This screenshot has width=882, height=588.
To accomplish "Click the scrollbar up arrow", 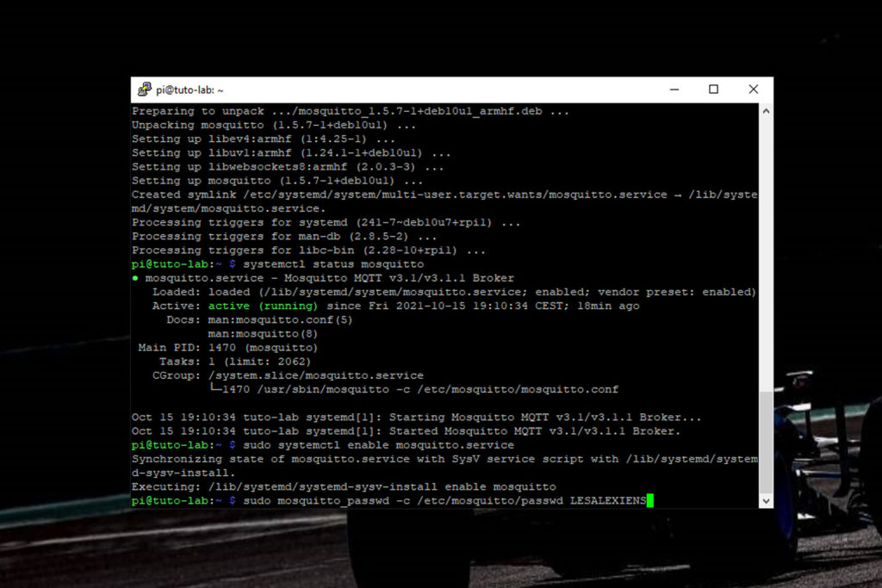I will click(x=766, y=111).
